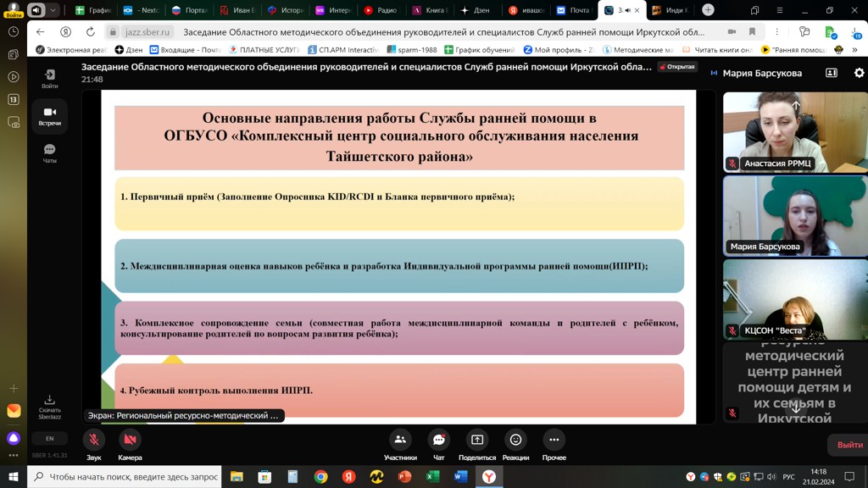The height and width of the screenshot is (488, 868).
Task: Switch to the Почта browser tab
Action: pyautogui.click(x=573, y=10)
